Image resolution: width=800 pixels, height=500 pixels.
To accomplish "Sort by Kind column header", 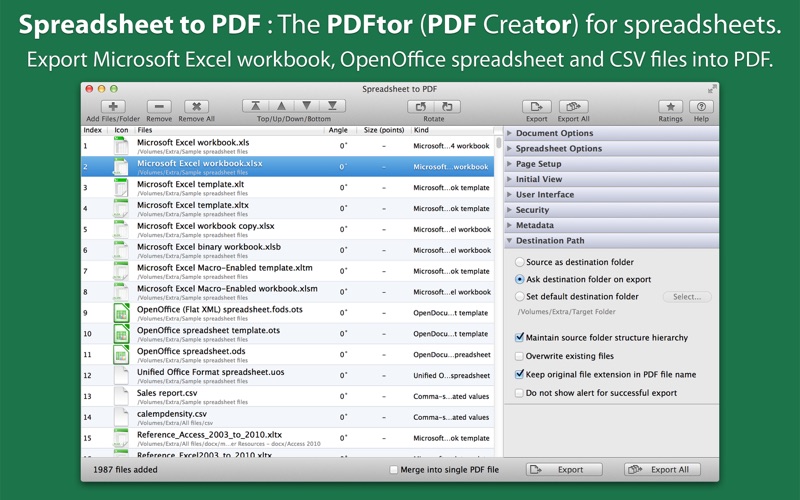I will pyautogui.click(x=452, y=130).
